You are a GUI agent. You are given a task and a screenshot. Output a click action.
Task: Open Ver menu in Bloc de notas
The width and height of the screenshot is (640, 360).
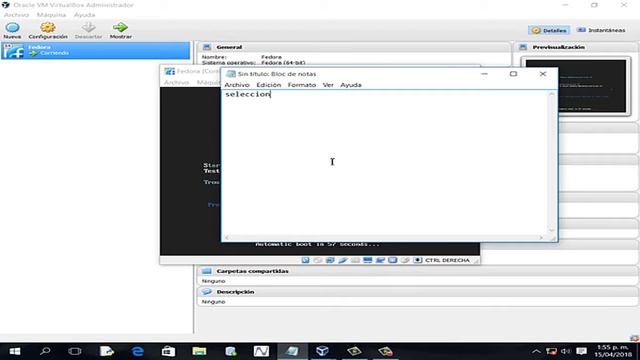point(328,85)
